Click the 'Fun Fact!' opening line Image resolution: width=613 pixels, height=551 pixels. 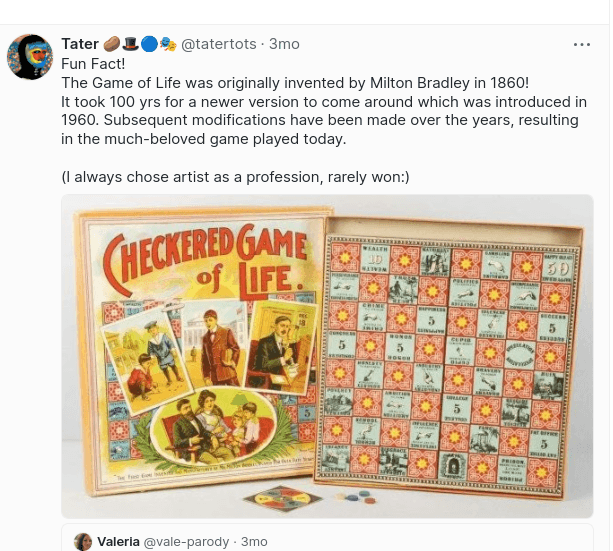pos(93,64)
